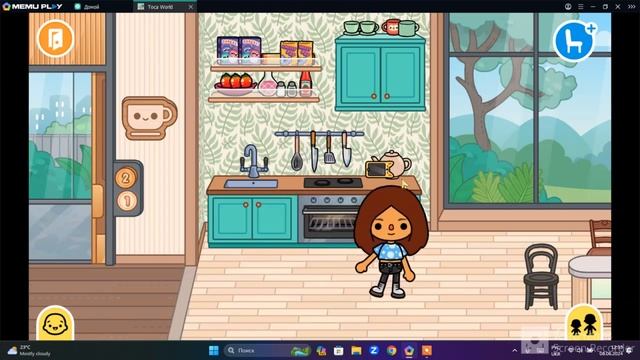This screenshot has height=360, width=640.
Task: Tap the kitchen sink faucet
Action: pos(253,161)
